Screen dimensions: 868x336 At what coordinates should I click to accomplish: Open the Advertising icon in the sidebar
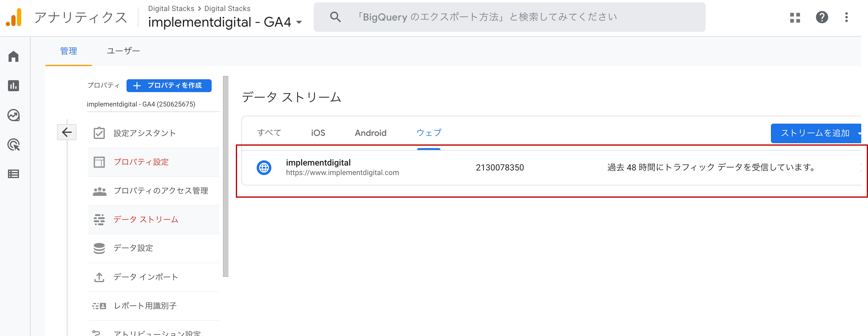coord(13,145)
